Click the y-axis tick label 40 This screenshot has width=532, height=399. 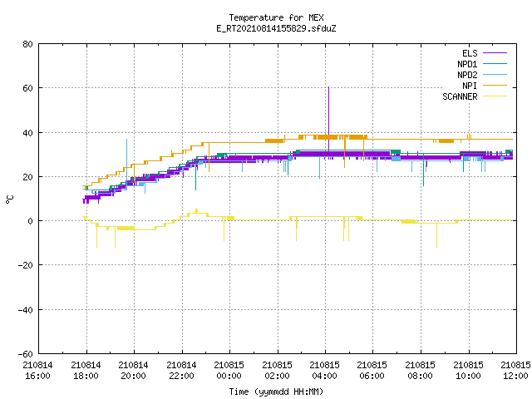pos(27,133)
